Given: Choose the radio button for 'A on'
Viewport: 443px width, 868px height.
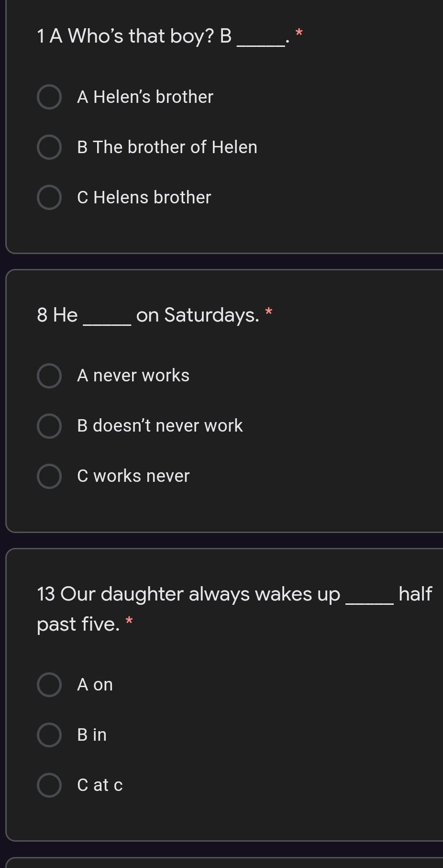Looking at the screenshot, I should pyautogui.click(x=49, y=685).
